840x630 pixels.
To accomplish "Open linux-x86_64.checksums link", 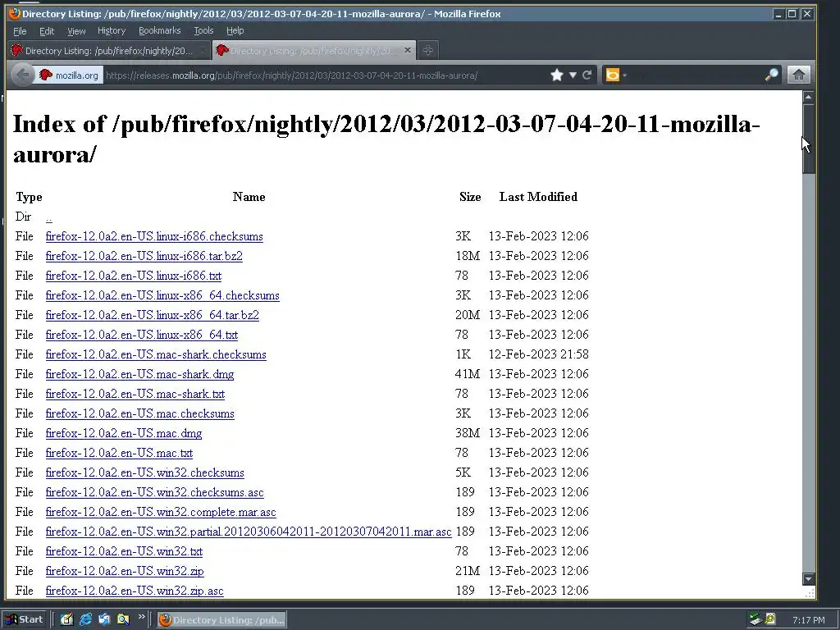I will coord(162,295).
